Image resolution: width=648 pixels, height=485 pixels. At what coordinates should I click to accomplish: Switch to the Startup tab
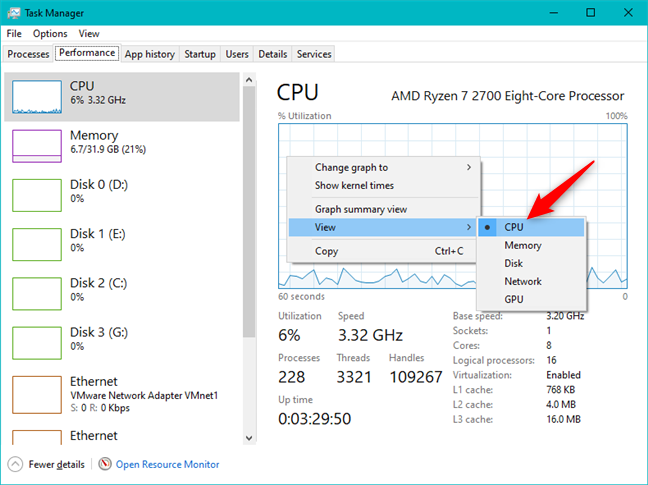(200, 54)
